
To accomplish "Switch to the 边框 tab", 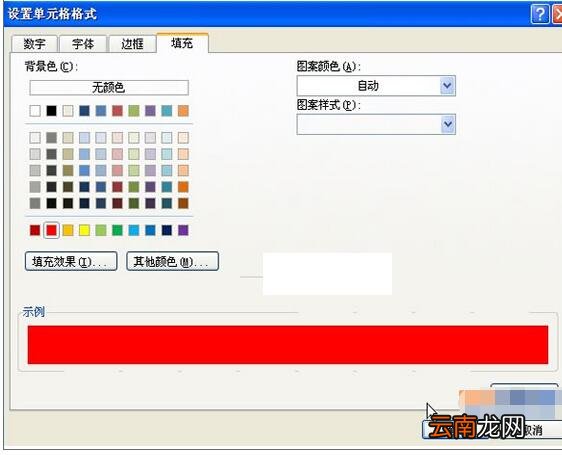I will [x=132, y=44].
